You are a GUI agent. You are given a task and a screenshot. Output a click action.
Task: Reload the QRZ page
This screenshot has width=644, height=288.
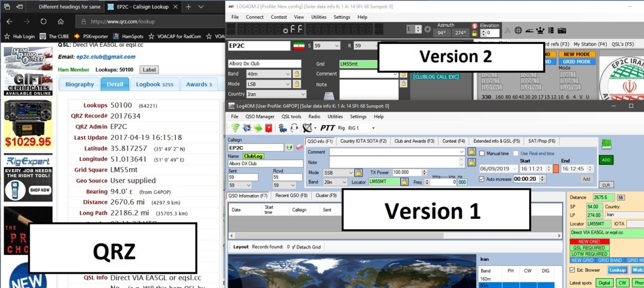[43, 22]
